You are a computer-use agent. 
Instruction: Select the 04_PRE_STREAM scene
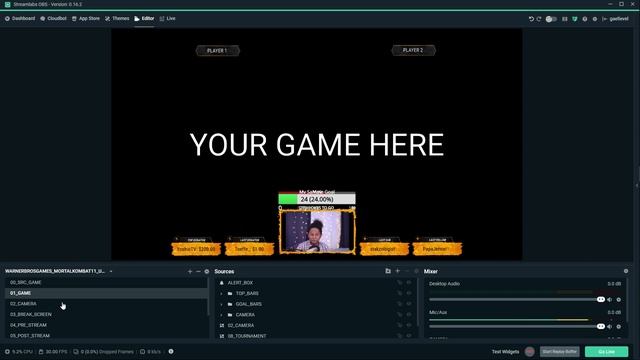coord(106,325)
